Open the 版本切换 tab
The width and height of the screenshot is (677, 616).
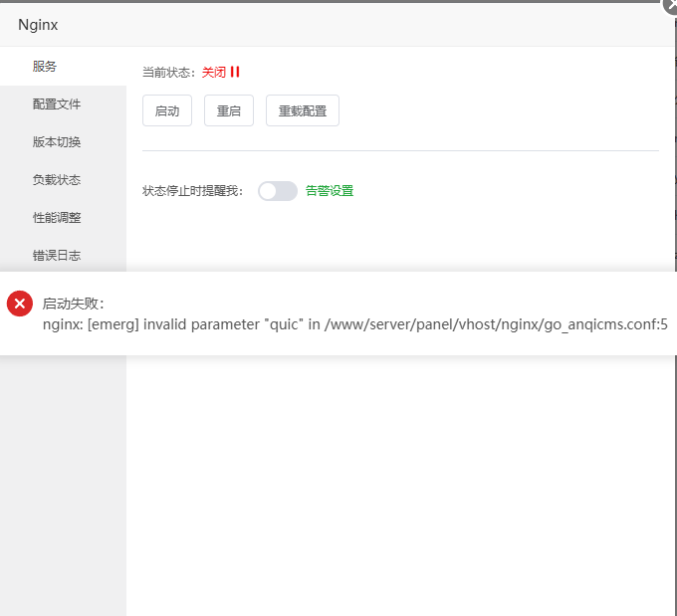pos(63,142)
